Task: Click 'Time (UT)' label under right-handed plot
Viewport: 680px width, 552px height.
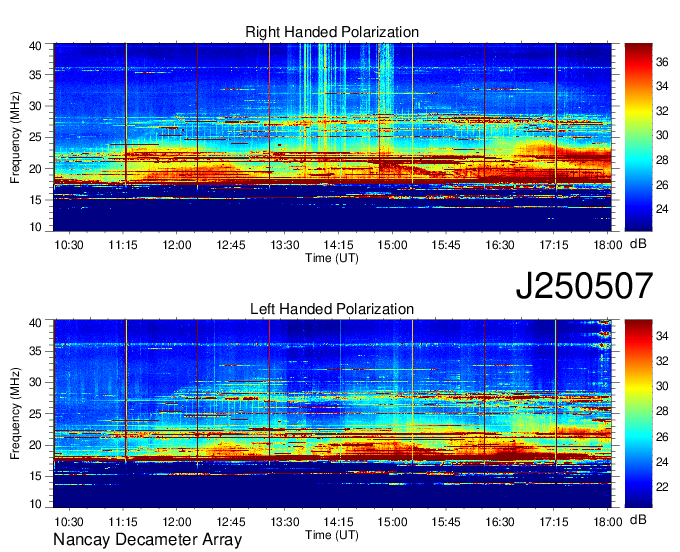Action: [x=332, y=258]
